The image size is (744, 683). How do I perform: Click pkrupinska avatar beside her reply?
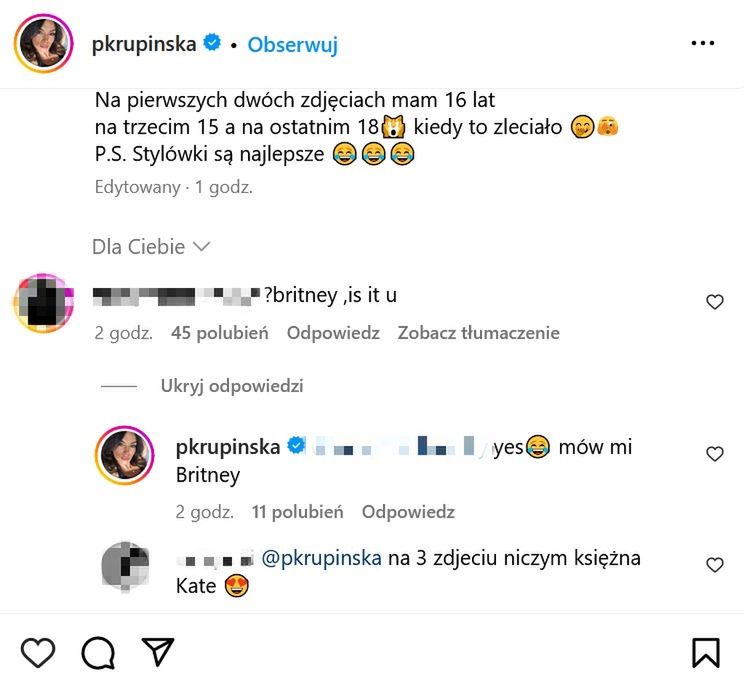coord(125,456)
